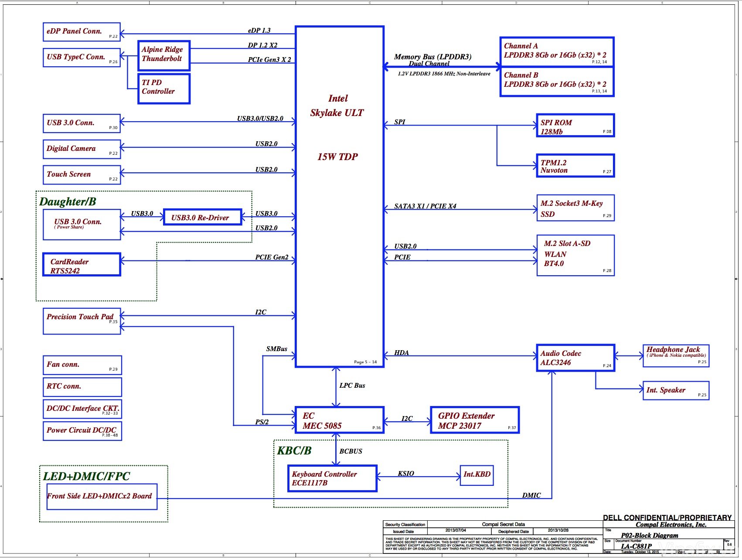
Task: Select the SATA3 X1 / PCIE X4 label
Action: point(425,206)
